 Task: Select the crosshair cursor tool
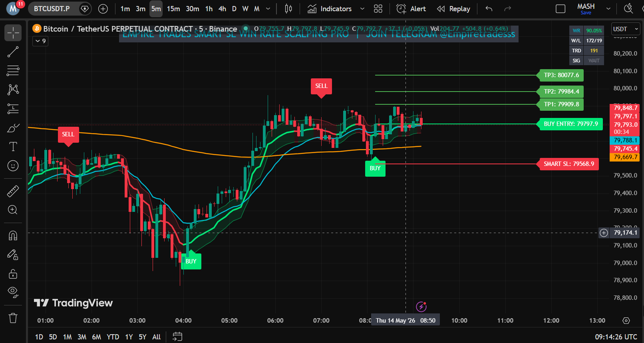pyautogui.click(x=13, y=33)
